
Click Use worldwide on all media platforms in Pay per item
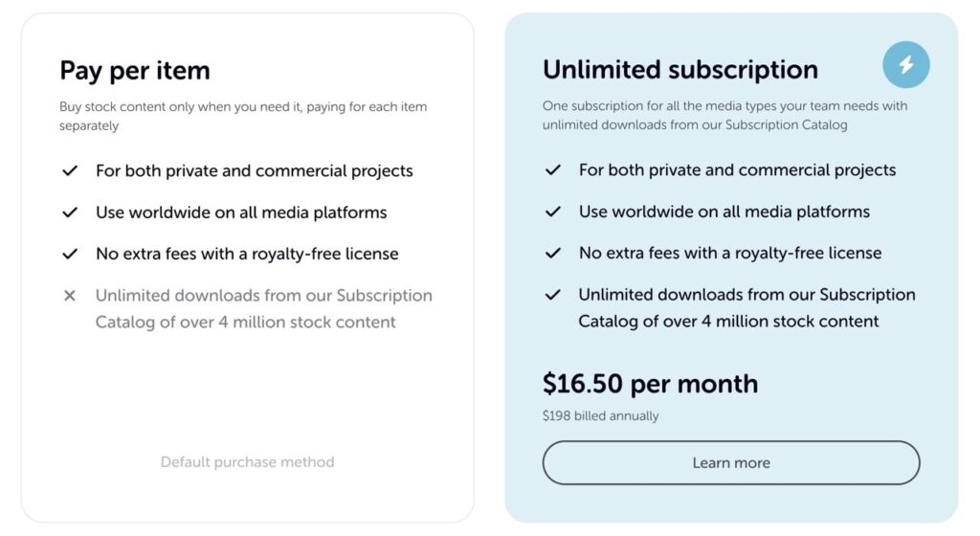click(241, 212)
